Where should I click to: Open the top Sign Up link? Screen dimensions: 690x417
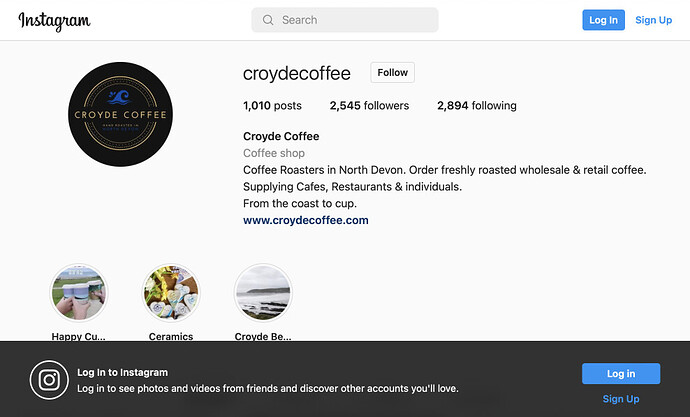point(653,20)
